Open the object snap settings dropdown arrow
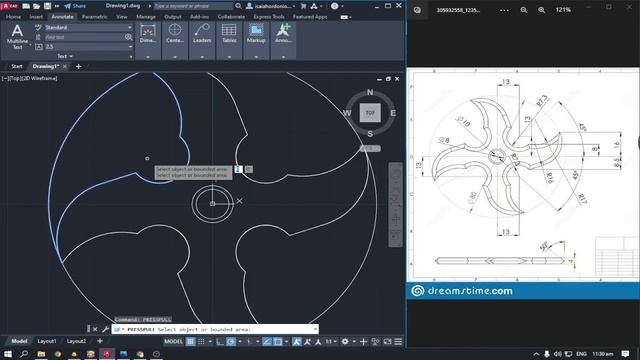The width and height of the screenshot is (640, 360). [287, 342]
